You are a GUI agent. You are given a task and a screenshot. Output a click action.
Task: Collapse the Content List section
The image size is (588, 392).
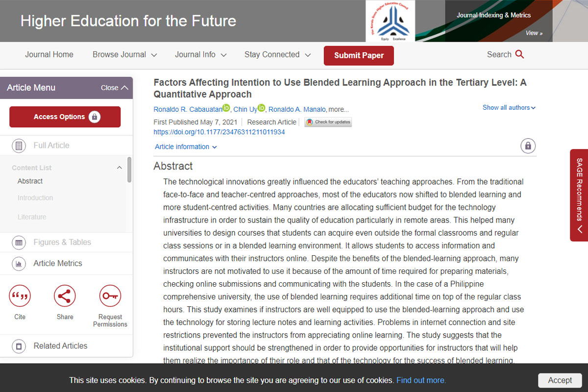pyautogui.click(x=119, y=168)
